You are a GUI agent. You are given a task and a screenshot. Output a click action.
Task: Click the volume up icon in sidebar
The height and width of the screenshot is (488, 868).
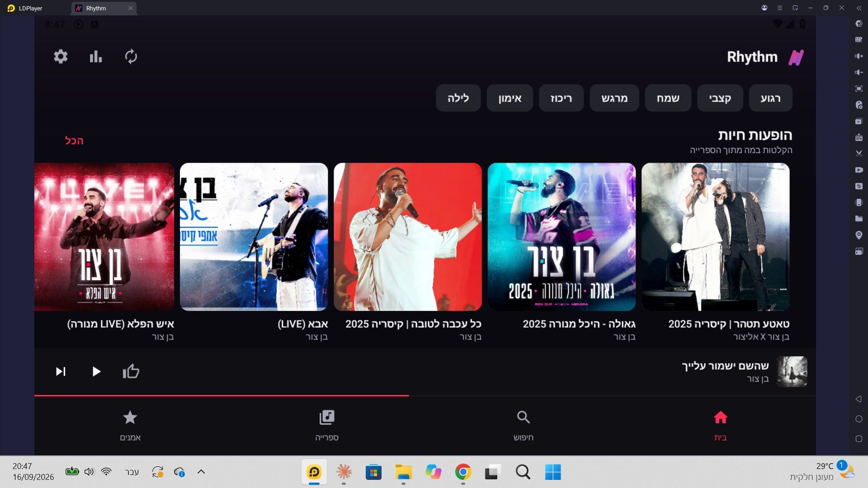[859, 56]
